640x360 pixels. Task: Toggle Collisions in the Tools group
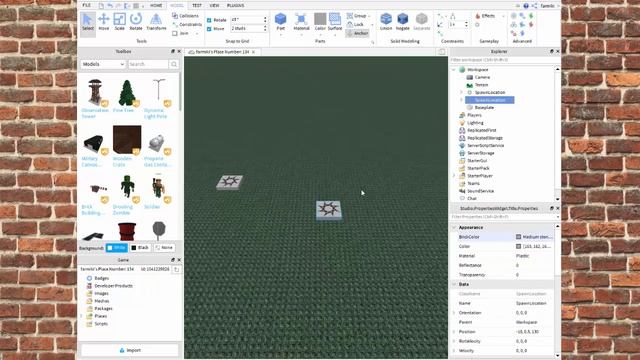click(x=186, y=16)
